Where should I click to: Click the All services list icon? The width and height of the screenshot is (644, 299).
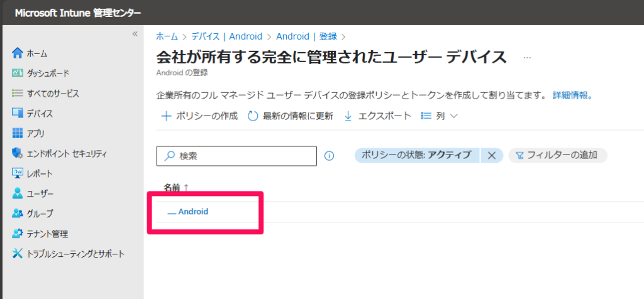18,93
